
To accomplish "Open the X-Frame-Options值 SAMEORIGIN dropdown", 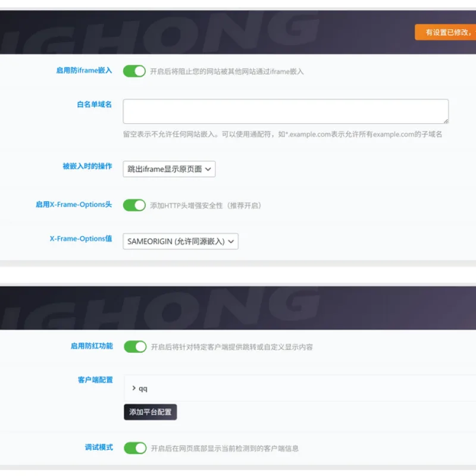I will pyautogui.click(x=181, y=242).
